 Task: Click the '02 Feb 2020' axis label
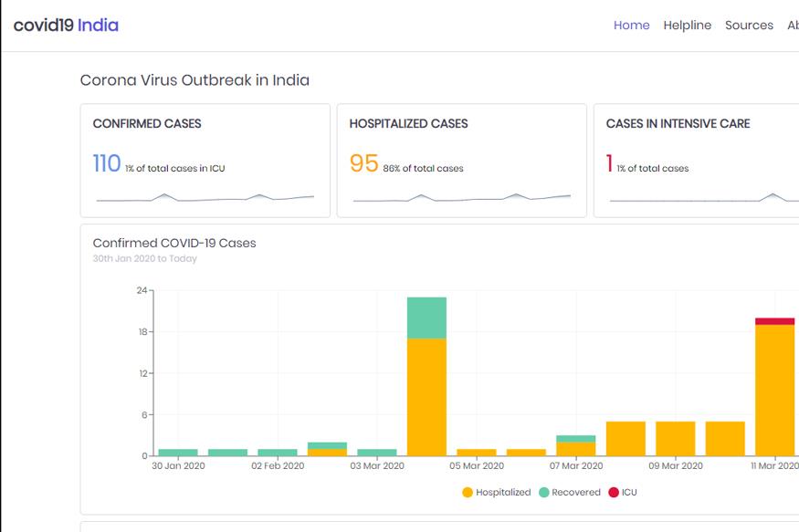click(x=278, y=465)
